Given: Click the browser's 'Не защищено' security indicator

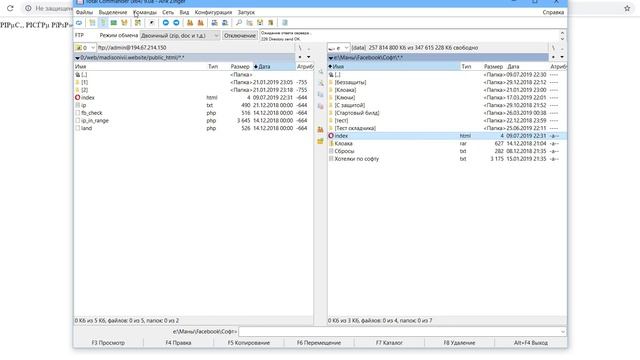Looking at the screenshot, I should pos(48,8).
